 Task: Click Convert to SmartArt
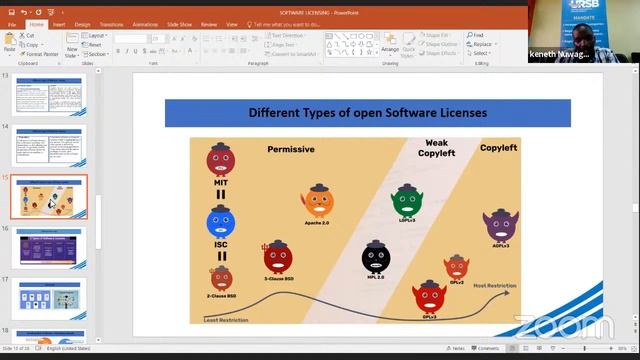click(x=291, y=54)
